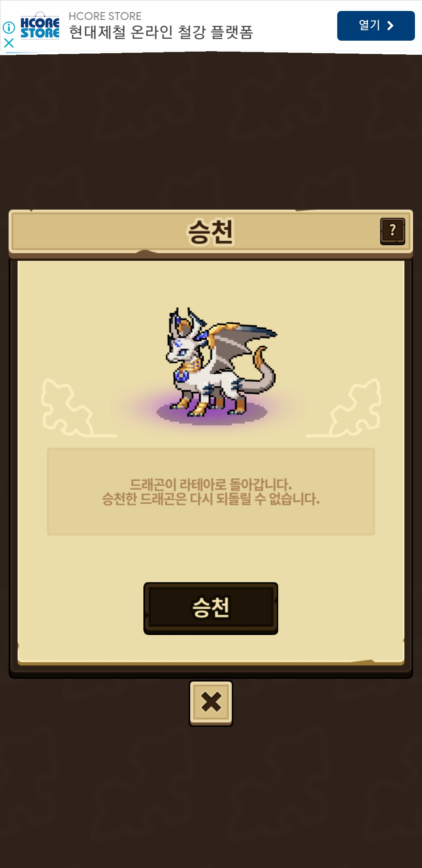Click the warning line 승천한 드래곤은 다시 되돌릴 수 없습니다
Viewport: 422px width, 868px height.
211,499
